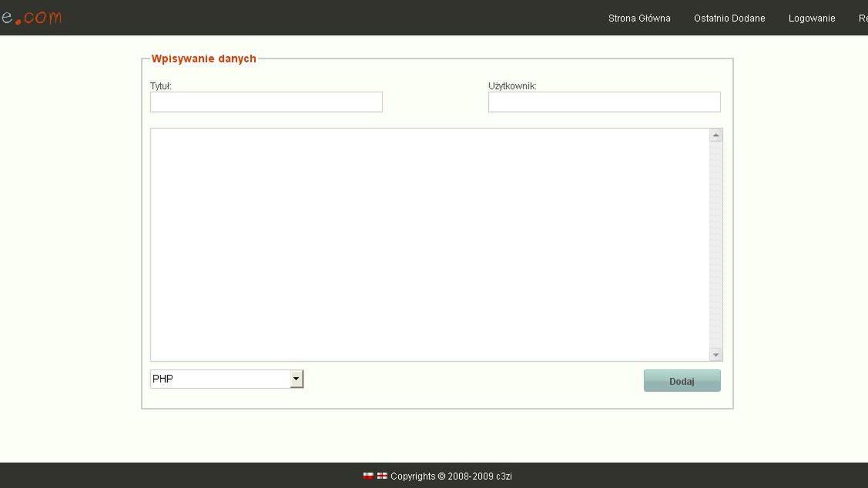Open the Logowanie page
This screenshot has width=868, height=488.
[812, 18]
